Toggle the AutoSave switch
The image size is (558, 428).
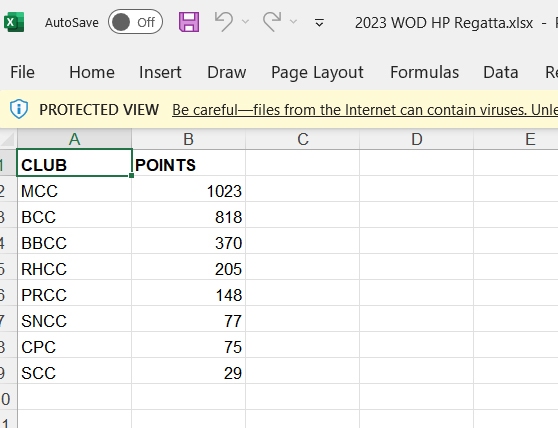(135, 22)
